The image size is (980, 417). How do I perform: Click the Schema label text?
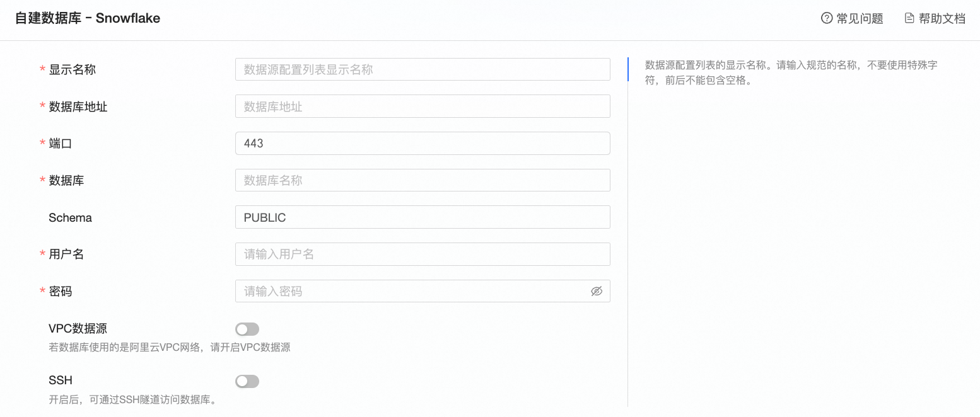coord(70,218)
